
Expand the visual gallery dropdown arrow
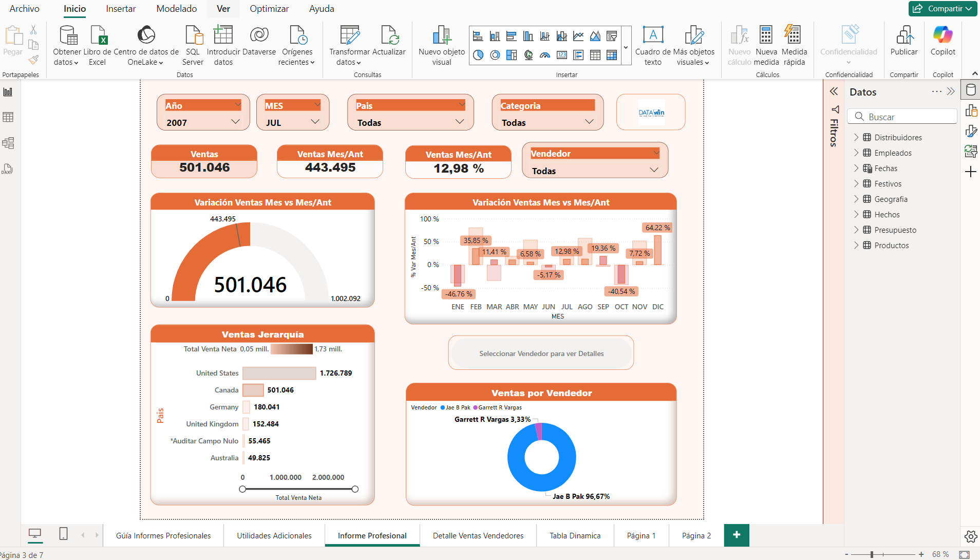626,47
